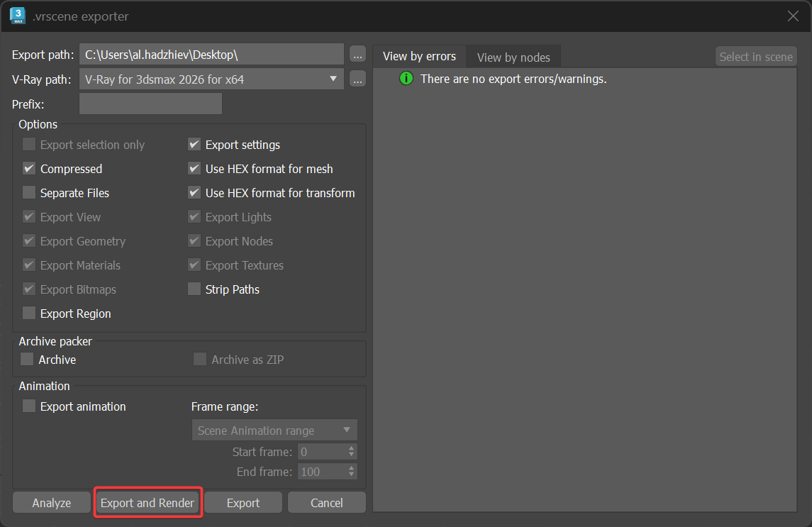The width and height of the screenshot is (812, 527).
Task: Click the green info icon next to the message
Action: [406, 79]
